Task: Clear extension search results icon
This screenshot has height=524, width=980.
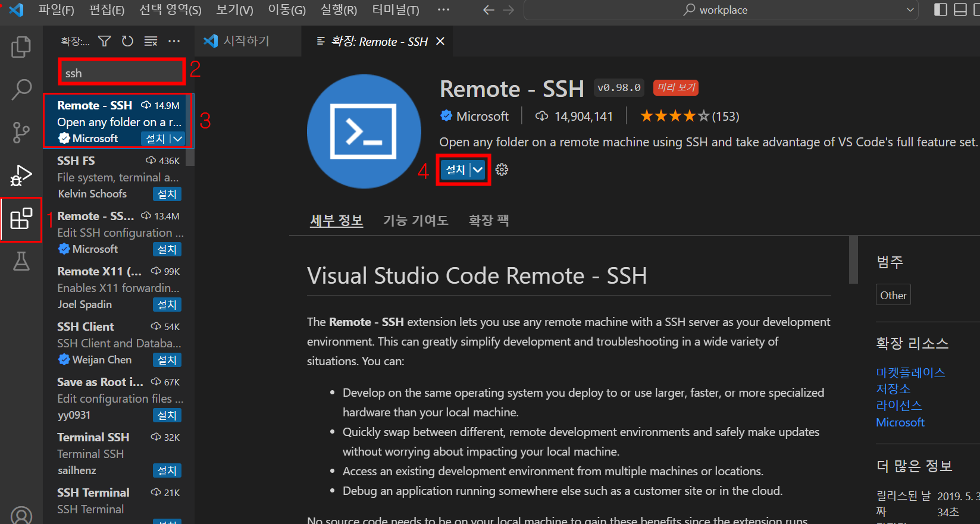Action: (151, 41)
